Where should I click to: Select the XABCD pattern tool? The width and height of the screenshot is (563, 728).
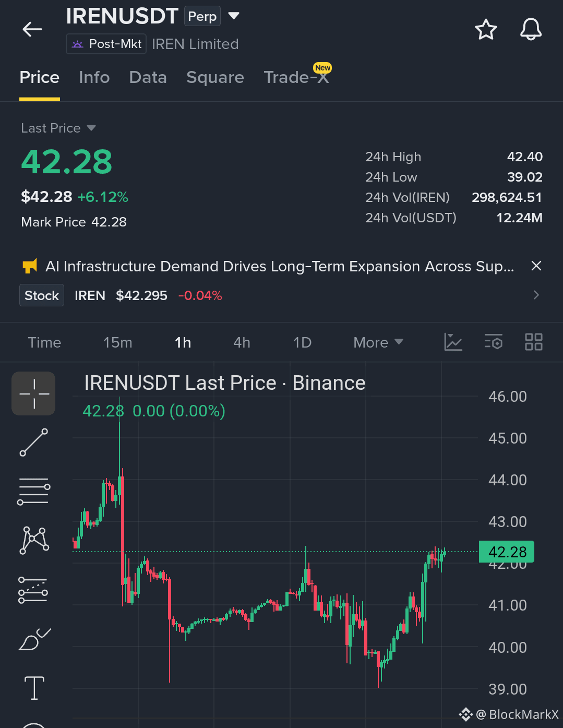34,540
